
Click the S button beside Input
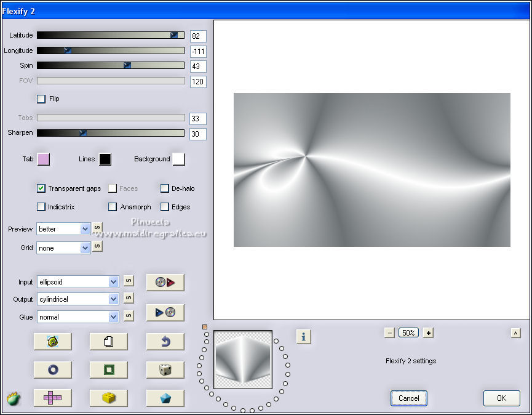(x=129, y=281)
